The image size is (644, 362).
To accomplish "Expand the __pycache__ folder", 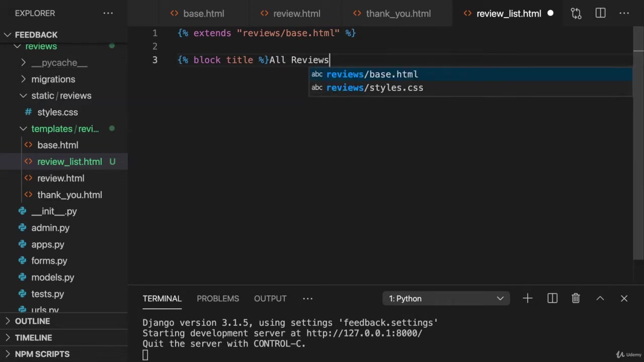I will 59,63.
